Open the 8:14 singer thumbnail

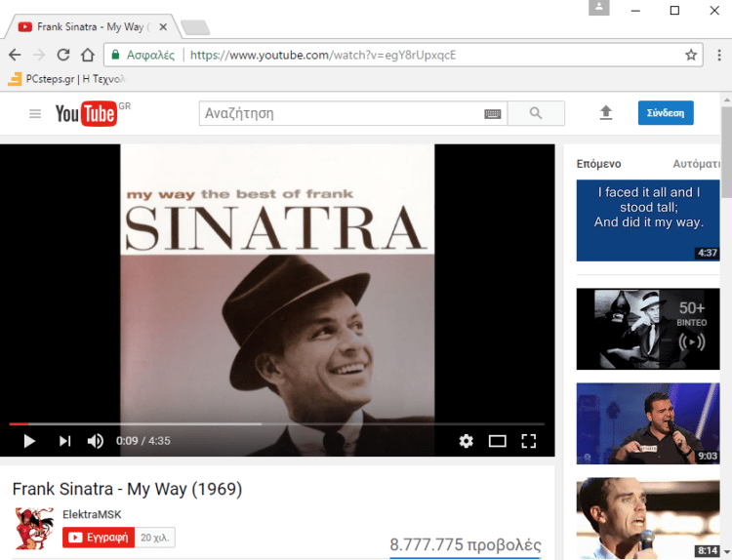pyautogui.click(x=648, y=518)
